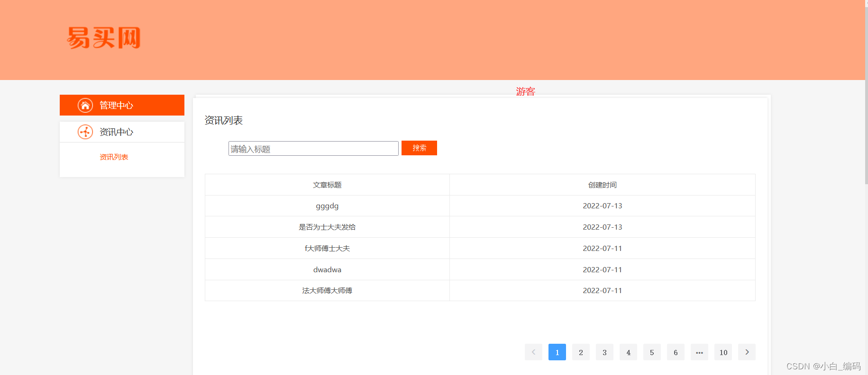Click date 2022-07-13 in 是否为士大夫发给 row

point(603,227)
